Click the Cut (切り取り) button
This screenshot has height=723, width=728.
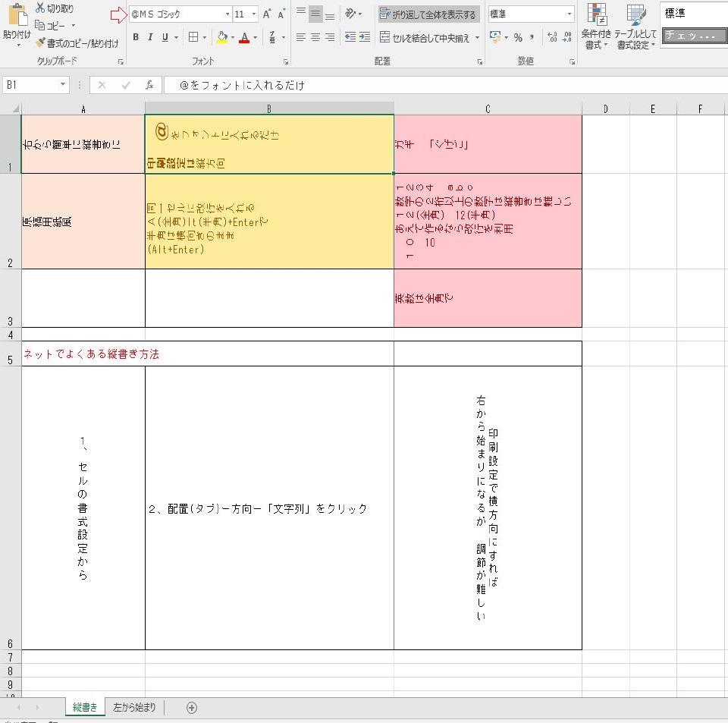tap(55, 8)
